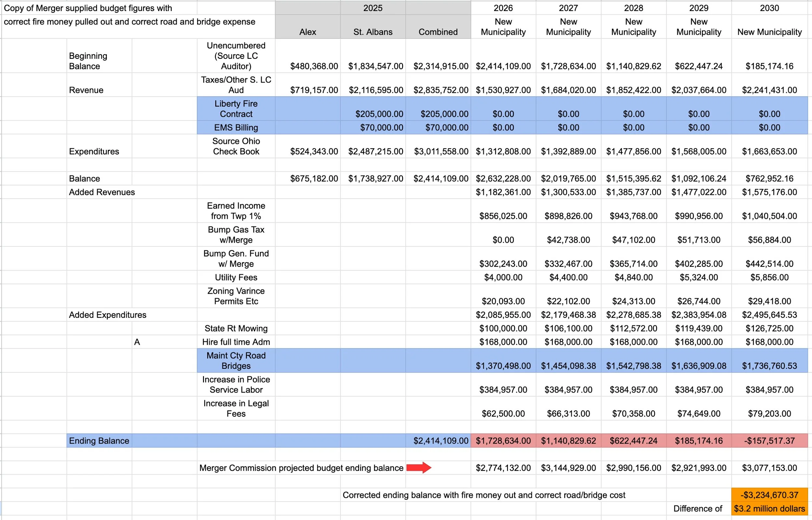Screen dimensions: 812x520
Task: Click the 2030 ending balance -$157,517.37
Action: [769, 441]
